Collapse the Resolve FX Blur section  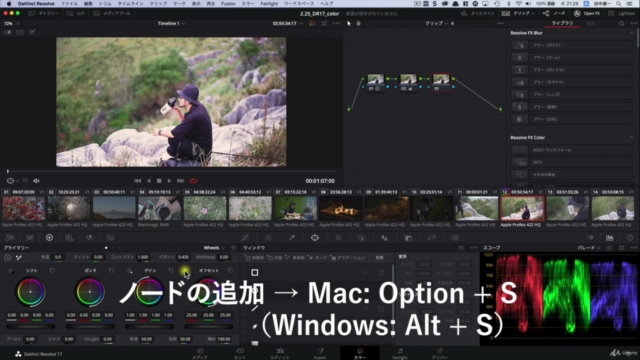[x=631, y=33]
